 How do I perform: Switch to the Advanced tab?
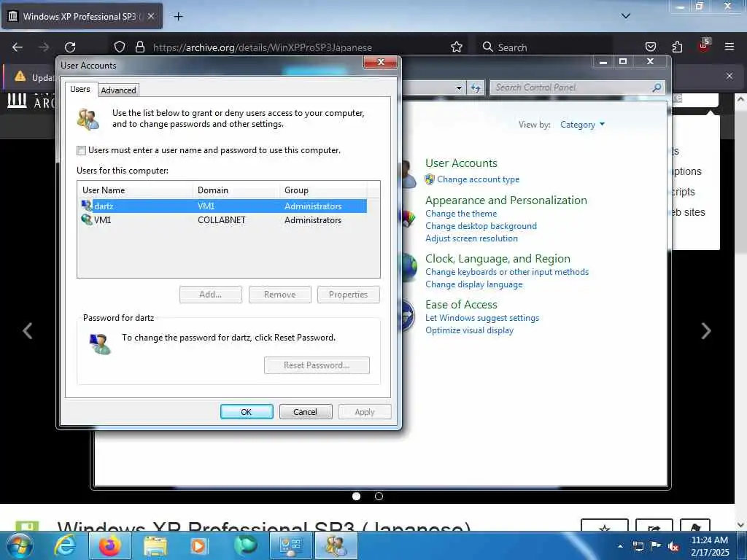pos(118,90)
